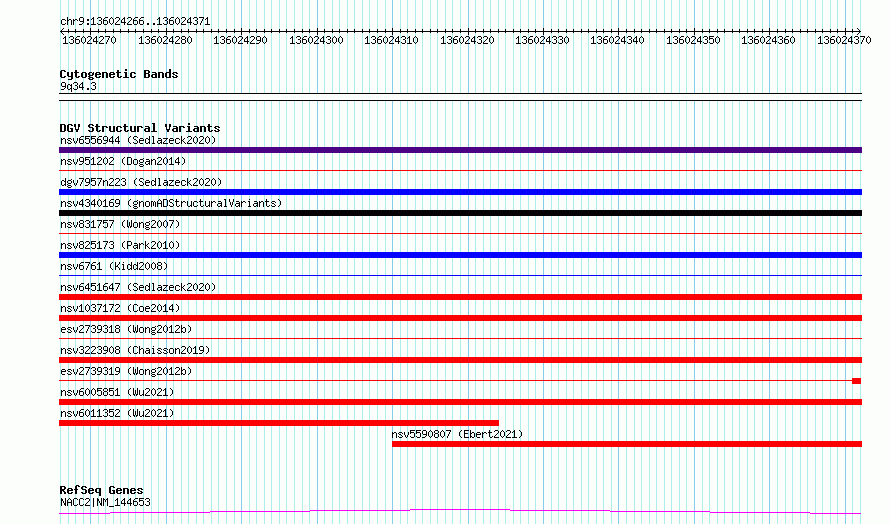
Task: Open variant nsv831757 (Wong2007) label
Action: point(120,224)
